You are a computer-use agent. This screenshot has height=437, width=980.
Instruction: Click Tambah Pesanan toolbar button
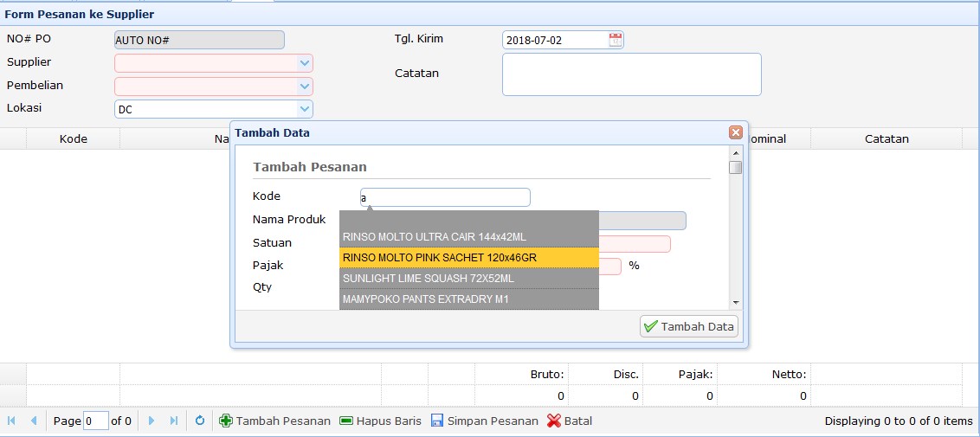274,421
